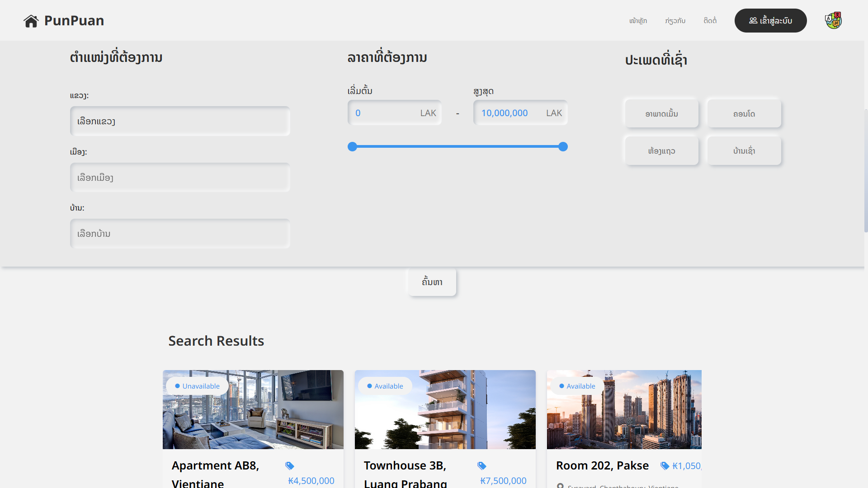Open the language translate icon
The width and height of the screenshot is (868, 488).
click(833, 20)
